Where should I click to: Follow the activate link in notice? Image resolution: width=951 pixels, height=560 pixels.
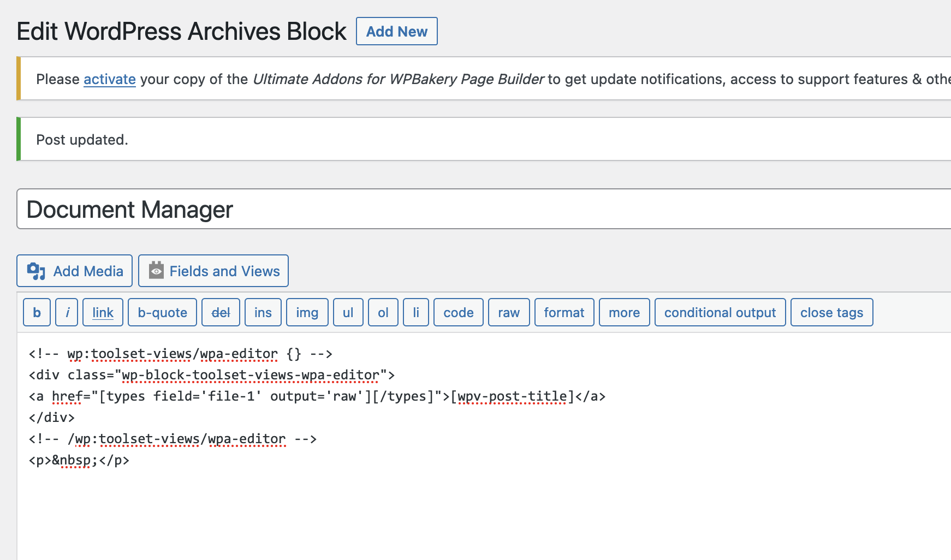(x=110, y=79)
